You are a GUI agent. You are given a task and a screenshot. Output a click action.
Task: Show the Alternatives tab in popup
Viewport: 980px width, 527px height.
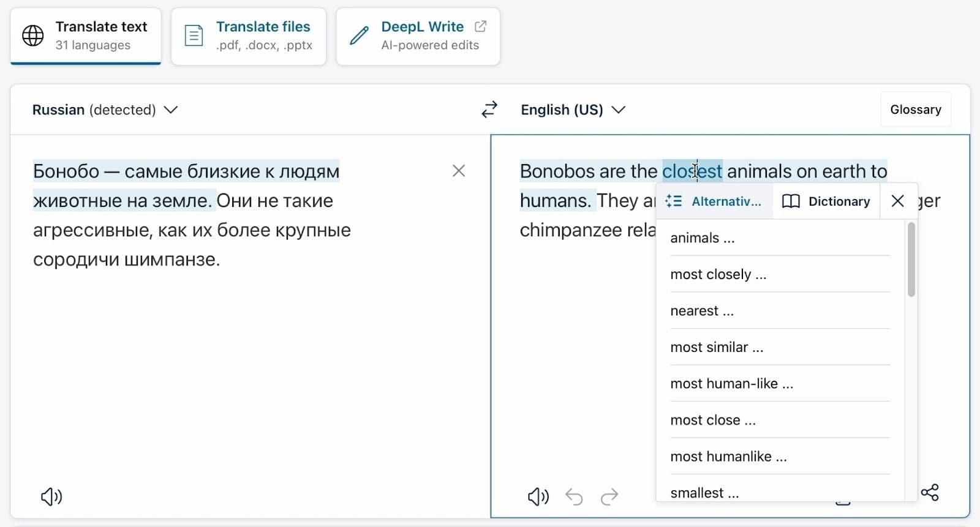[x=714, y=201]
